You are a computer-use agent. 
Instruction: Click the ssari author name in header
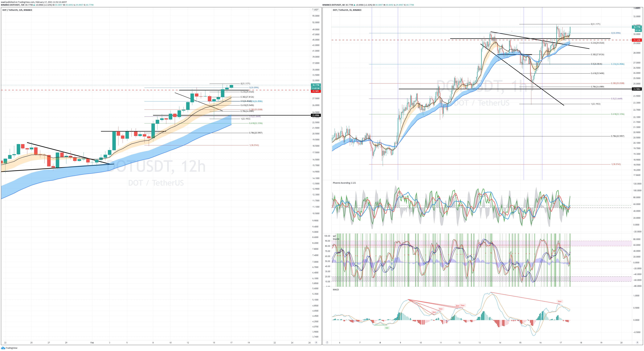tap(3, 2)
